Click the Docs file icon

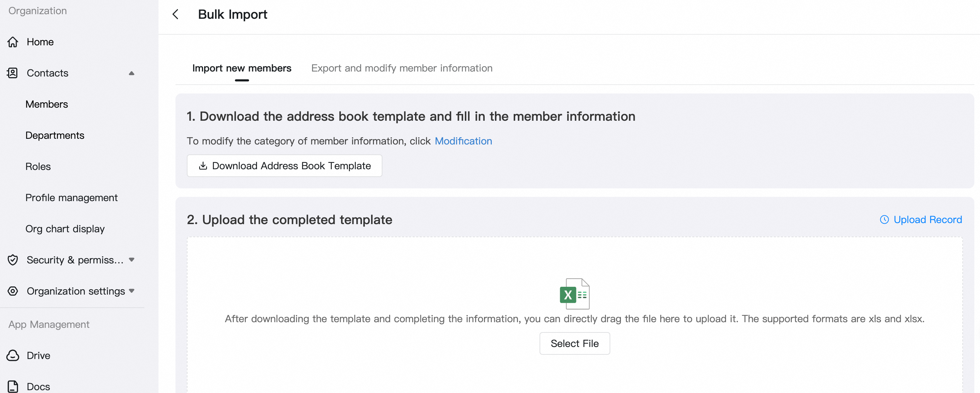[x=13, y=386]
